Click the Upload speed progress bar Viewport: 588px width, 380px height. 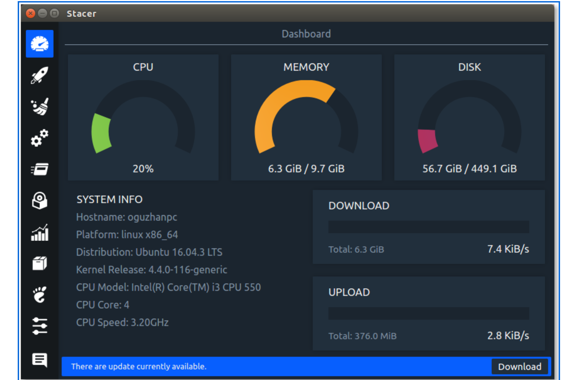pyautogui.click(x=429, y=313)
